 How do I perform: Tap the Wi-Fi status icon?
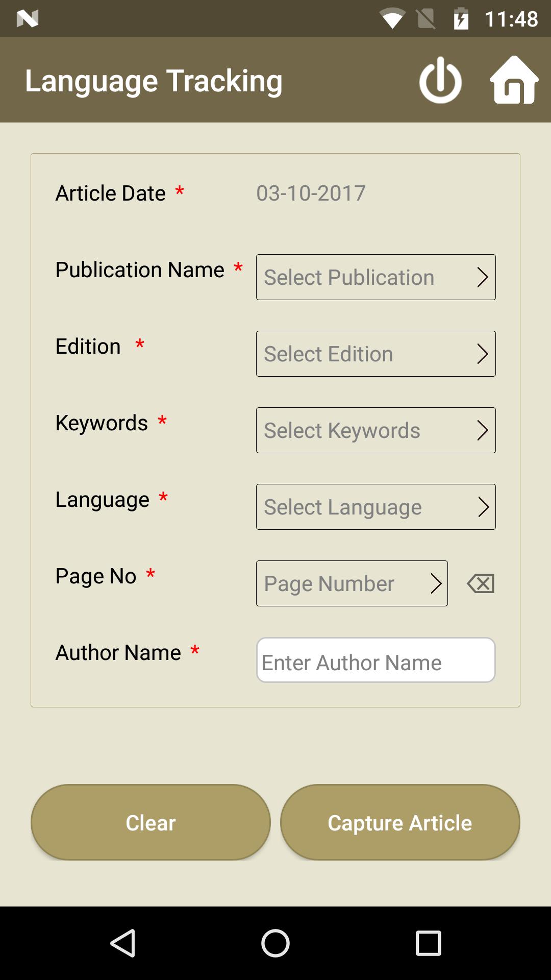[392, 19]
